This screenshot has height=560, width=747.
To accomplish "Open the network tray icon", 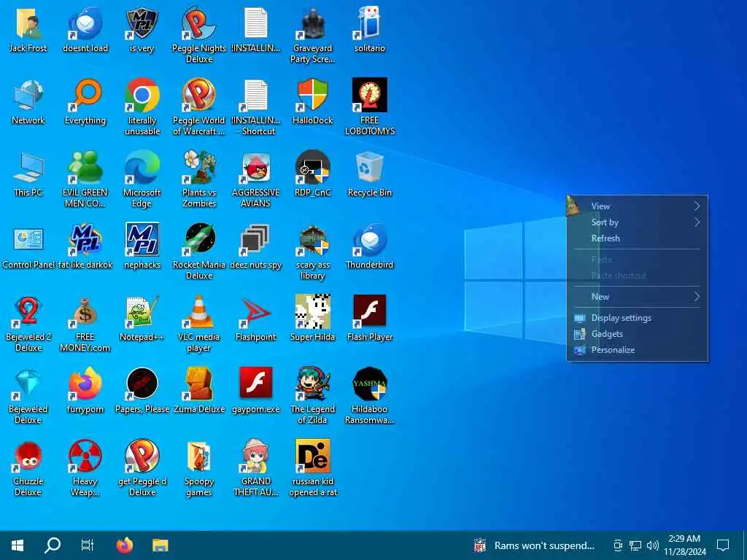I will pyautogui.click(x=635, y=545).
